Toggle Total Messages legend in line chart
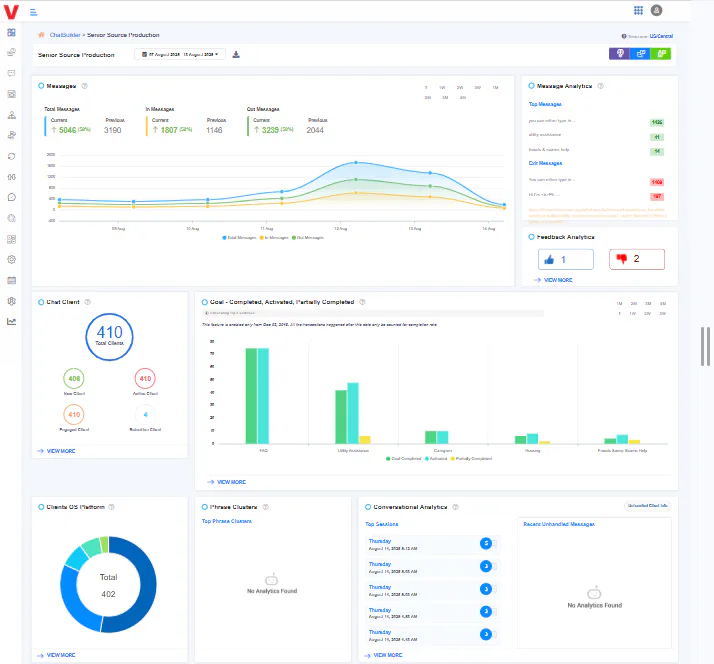The image size is (714, 664). (239, 238)
